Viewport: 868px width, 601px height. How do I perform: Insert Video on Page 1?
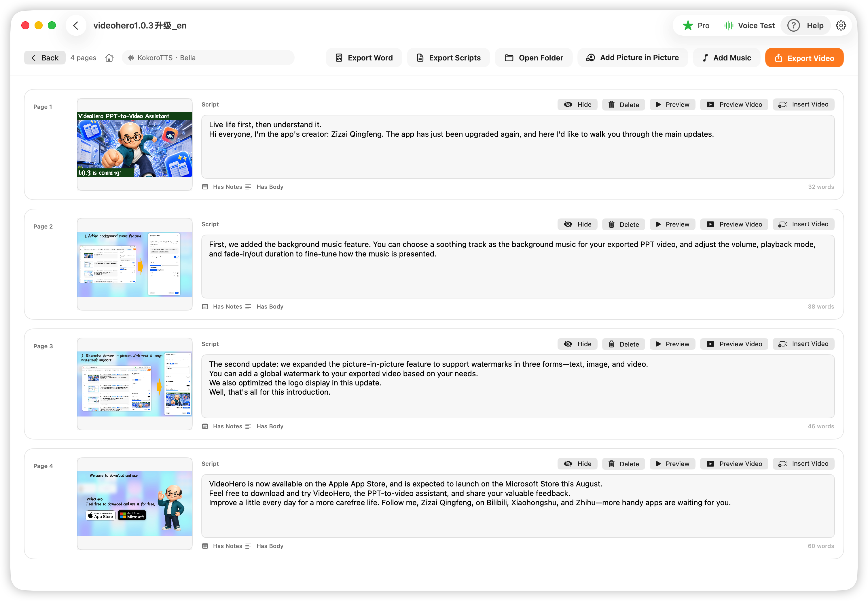(x=803, y=105)
